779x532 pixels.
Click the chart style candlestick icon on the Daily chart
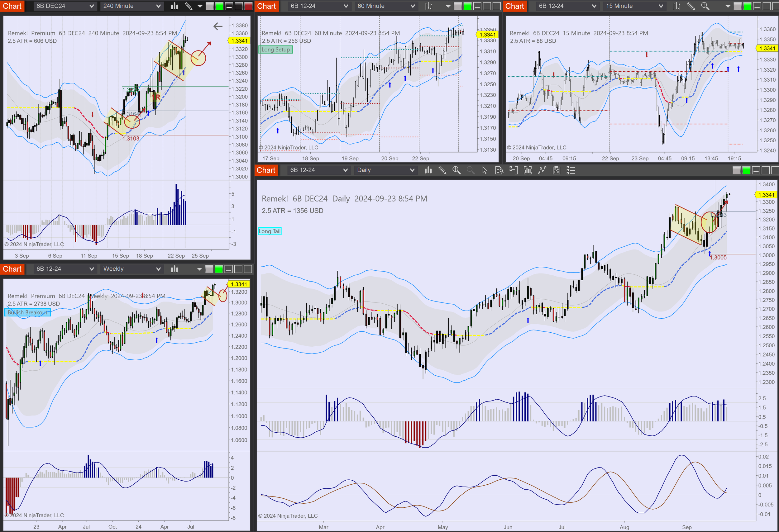click(428, 170)
